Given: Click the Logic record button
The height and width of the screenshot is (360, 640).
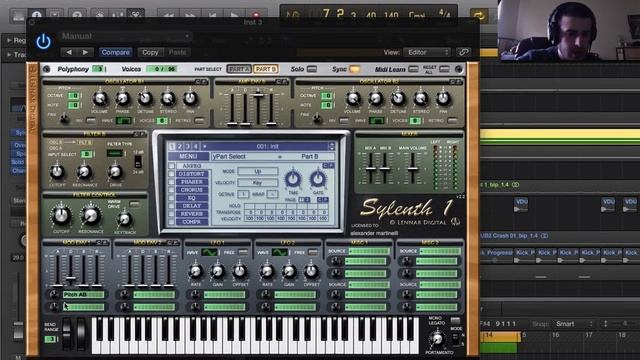Looking at the screenshot, I should [x=256, y=16].
